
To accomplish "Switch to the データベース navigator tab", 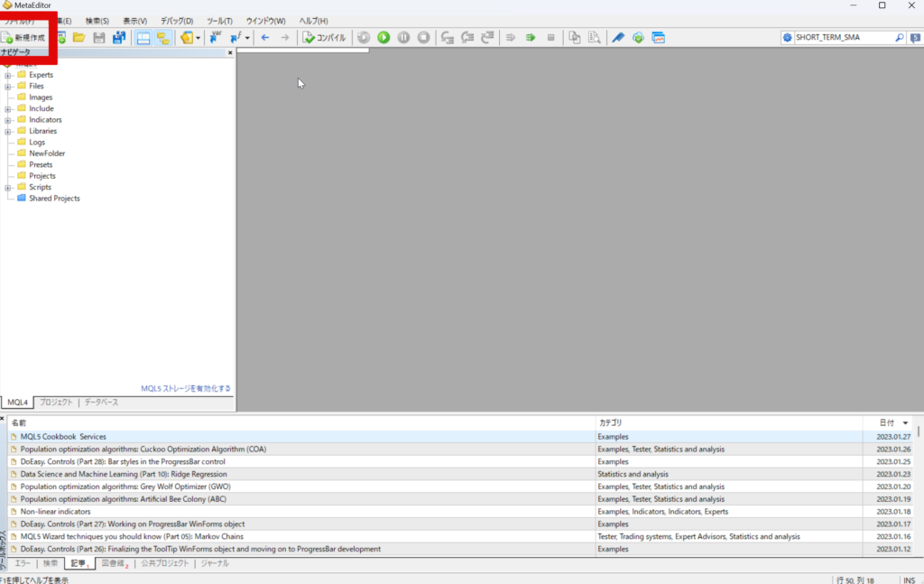I will coord(101,402).
